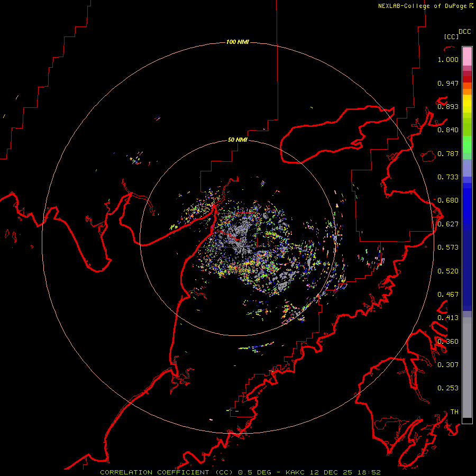Click the 0.840 legend value
Screen dimensions: 476x476
(448, 130)
